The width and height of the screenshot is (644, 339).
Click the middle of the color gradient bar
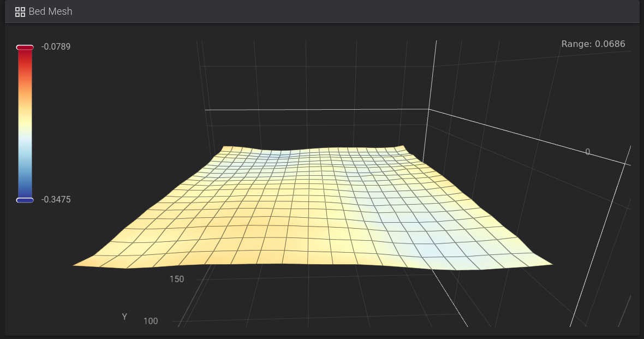[x=25, y=124]
